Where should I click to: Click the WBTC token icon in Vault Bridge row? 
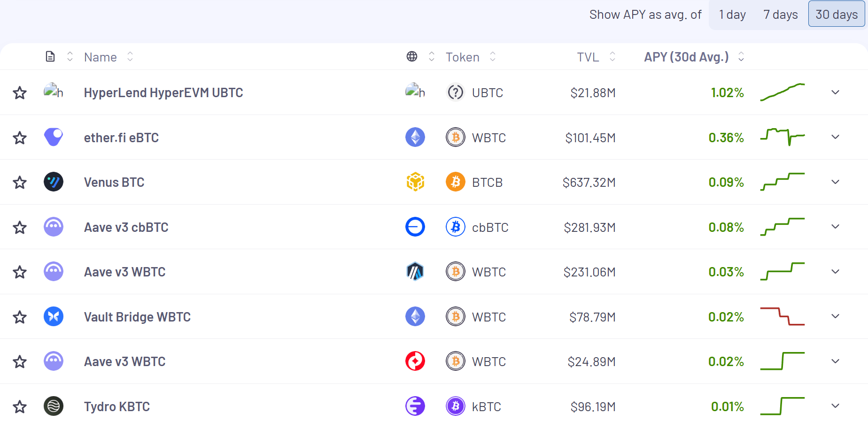[x=456, y=316]
